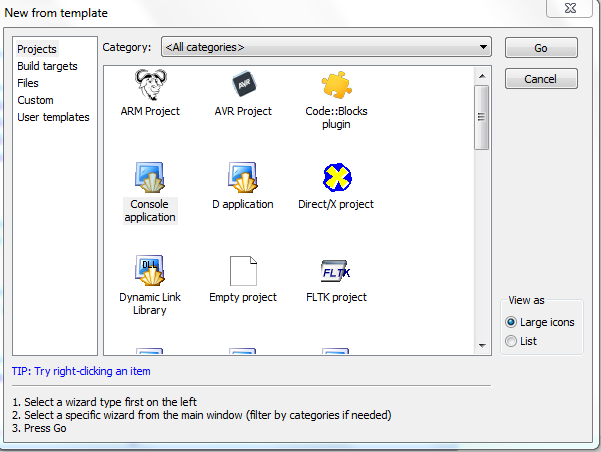Select the Dynamic Link Library icon

[149, 270]
